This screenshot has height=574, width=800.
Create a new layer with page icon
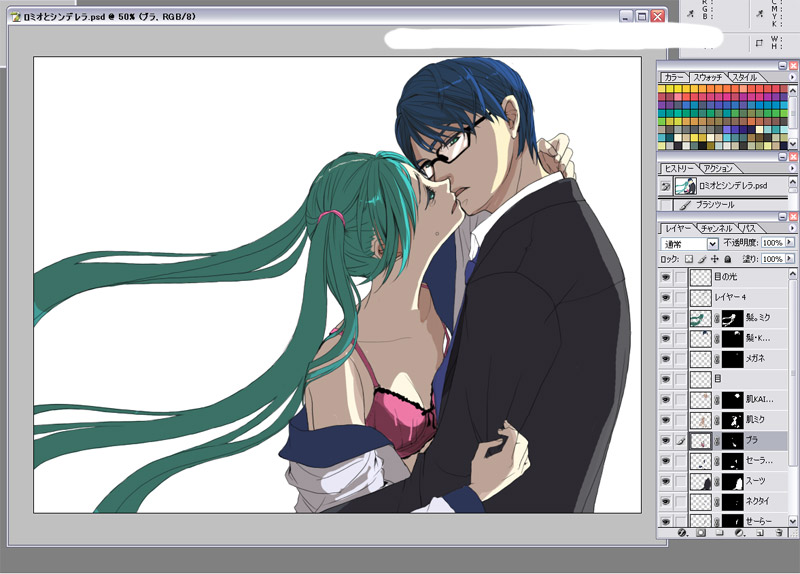pos(759,533)
